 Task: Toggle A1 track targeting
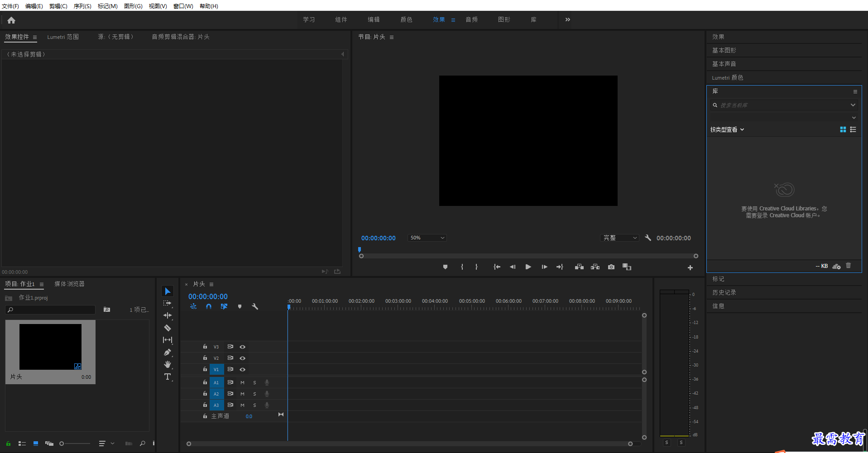click(216, 382)
